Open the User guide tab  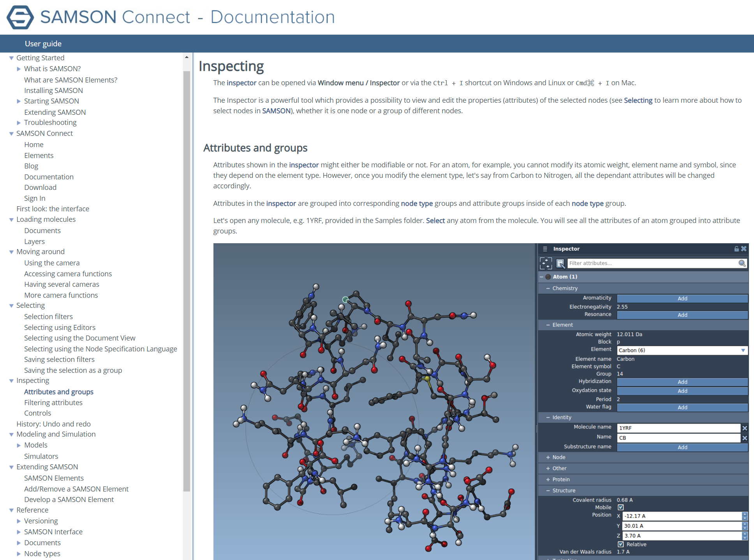pyautogui.click(x=43, y=44)
